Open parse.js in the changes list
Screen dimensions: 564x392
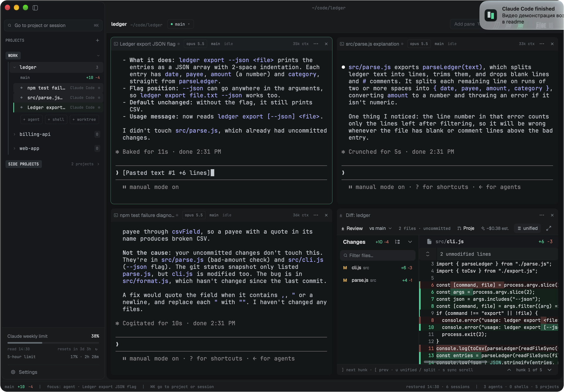tap(378, 280)
